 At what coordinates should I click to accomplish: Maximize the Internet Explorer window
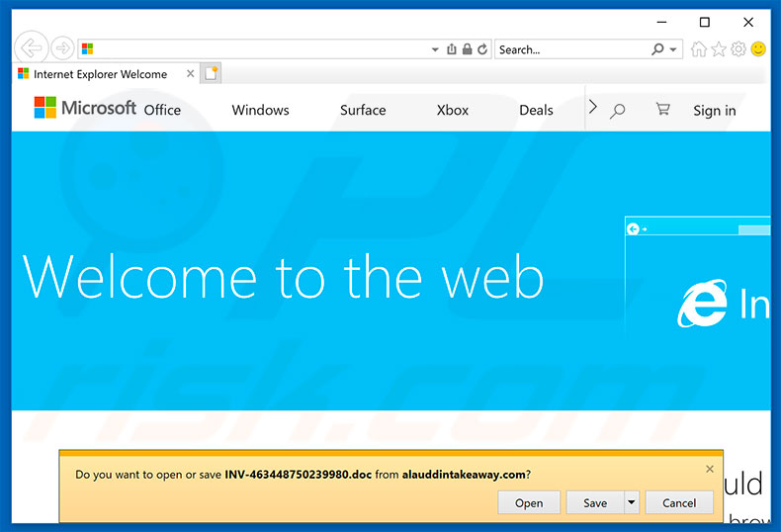704,22
